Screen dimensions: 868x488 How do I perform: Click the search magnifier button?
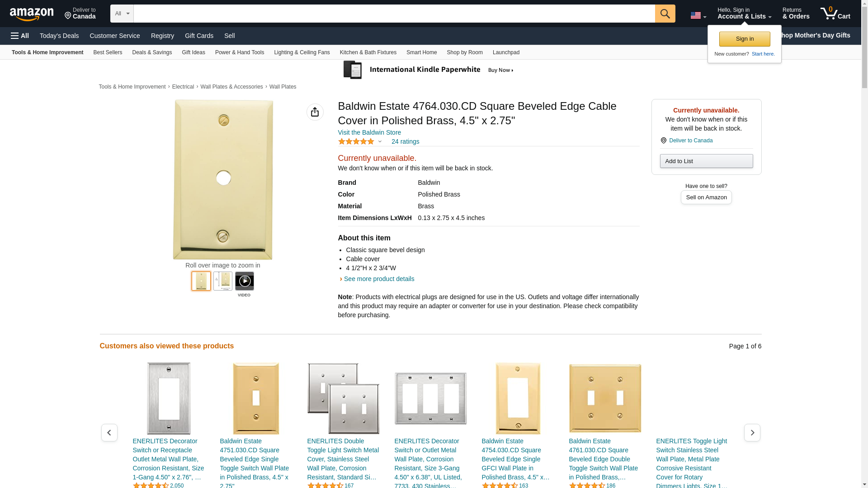[665, 14]
